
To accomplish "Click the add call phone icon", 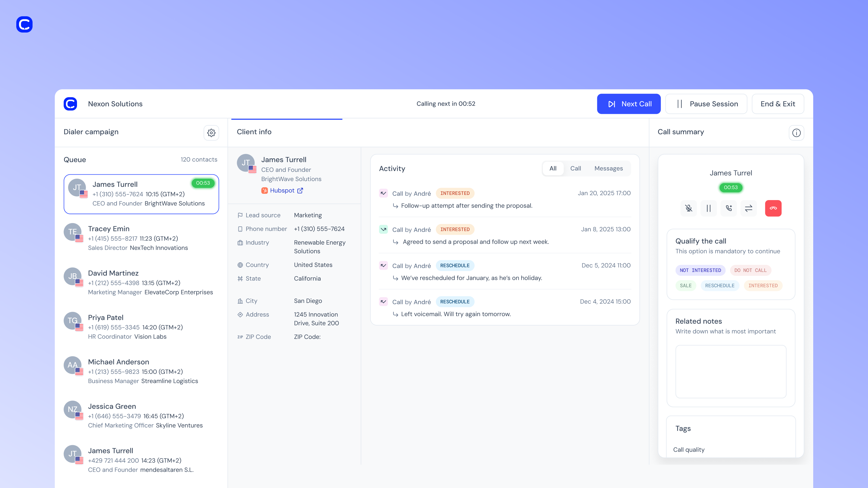I will click(729, 208).
